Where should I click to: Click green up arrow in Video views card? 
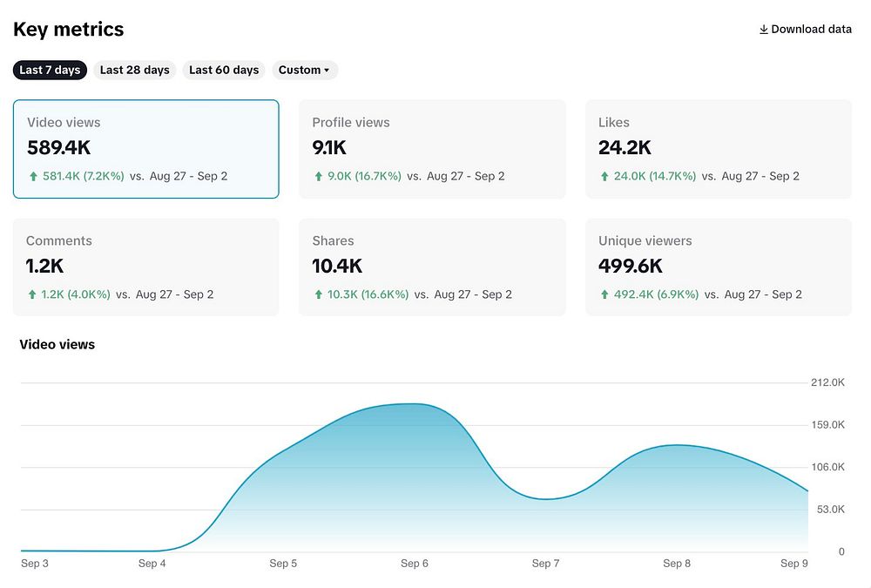click(x=33, y=176)
